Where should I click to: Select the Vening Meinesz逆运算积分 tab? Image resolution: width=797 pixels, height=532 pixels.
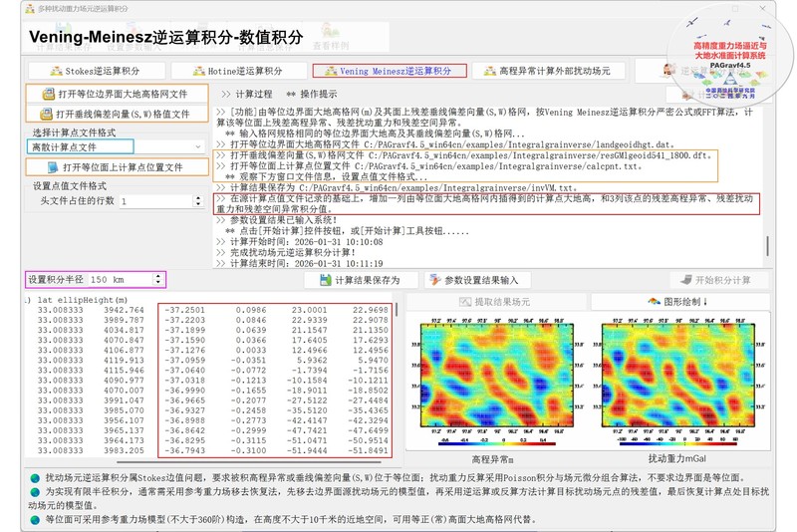point(390,71)
